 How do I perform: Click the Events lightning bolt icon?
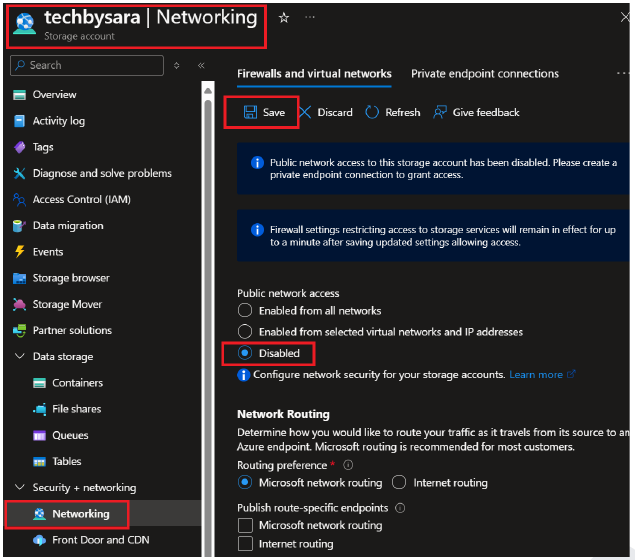[x=19, y=251]
